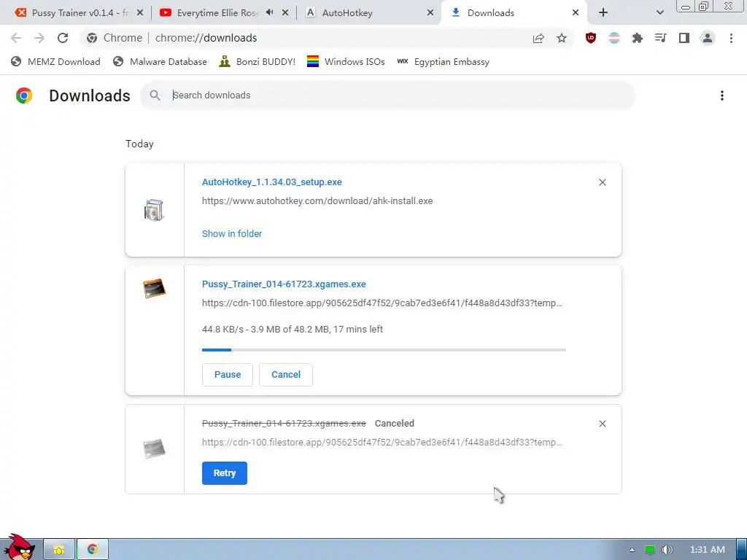Viewport: 747px width, 560px height.
Task: Click Show in folder link
Action: 232,234
